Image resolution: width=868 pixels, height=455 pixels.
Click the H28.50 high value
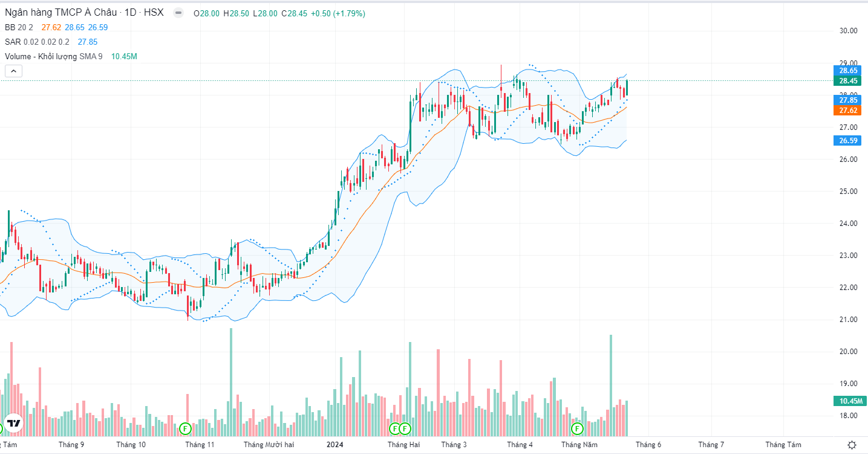pos(235,13)
